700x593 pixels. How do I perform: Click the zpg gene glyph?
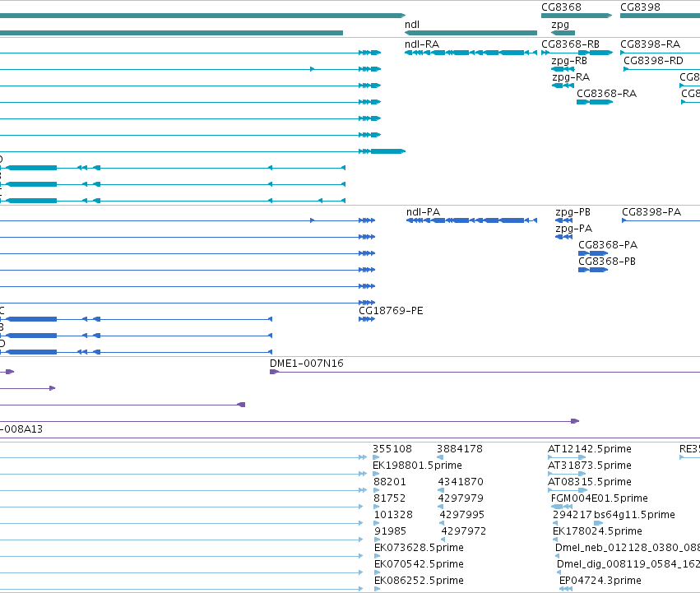[x=563, y=33]
